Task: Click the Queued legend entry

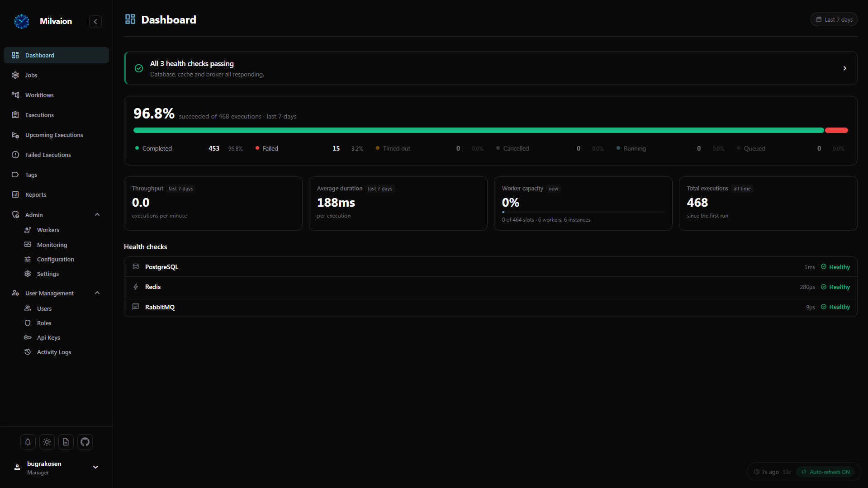Action: (791, 148)
